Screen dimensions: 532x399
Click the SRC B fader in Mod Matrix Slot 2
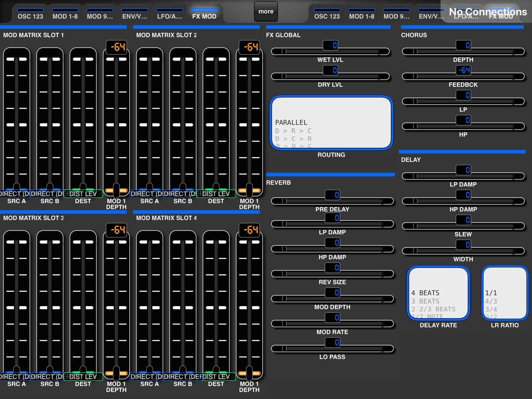coord(183,122)
